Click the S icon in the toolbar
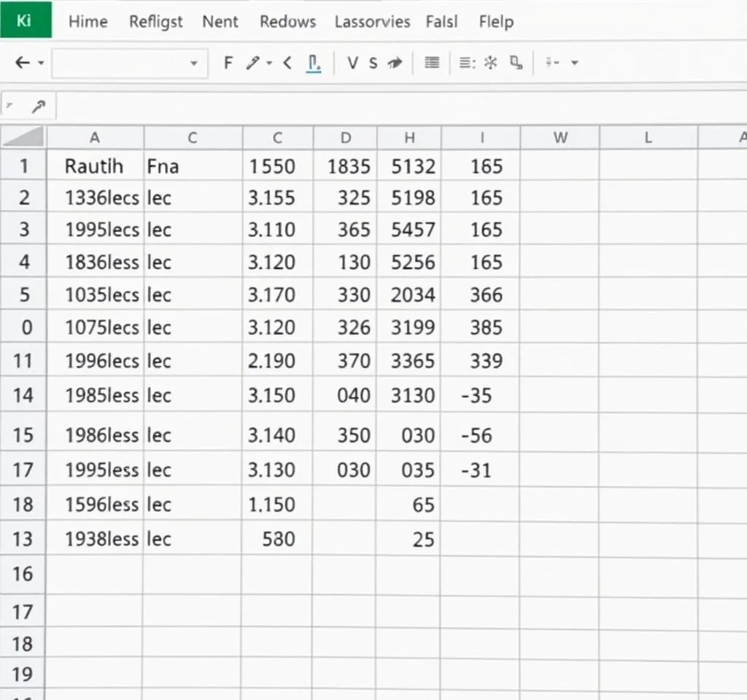The height and width of the screenshot is (700, 747). (x=373, y=63)
